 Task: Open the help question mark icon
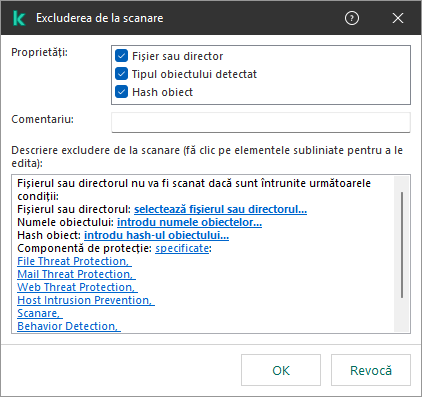coord(352,18)
